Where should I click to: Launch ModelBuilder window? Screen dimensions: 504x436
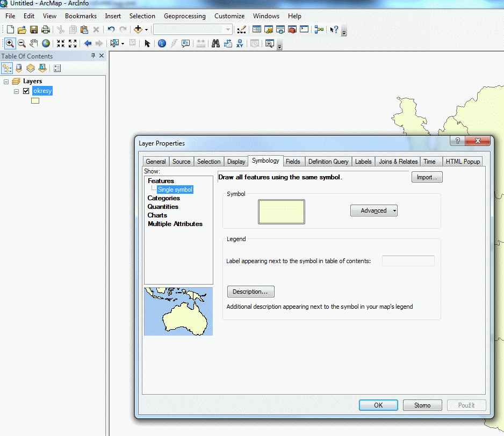pyautogui.click(x=319, y=30)
